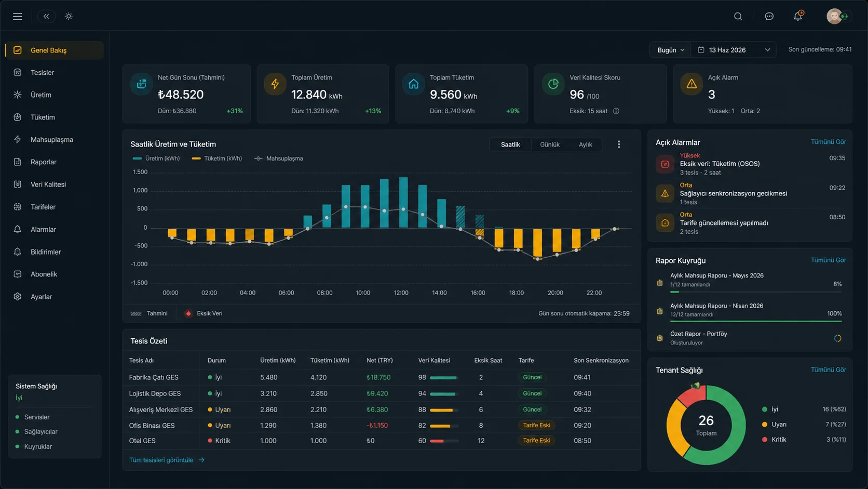Click the Mayıs 2026 report progress bar
Image resolution: width=868 pixels, height=489 pixels.
click(x=756, y=292)
